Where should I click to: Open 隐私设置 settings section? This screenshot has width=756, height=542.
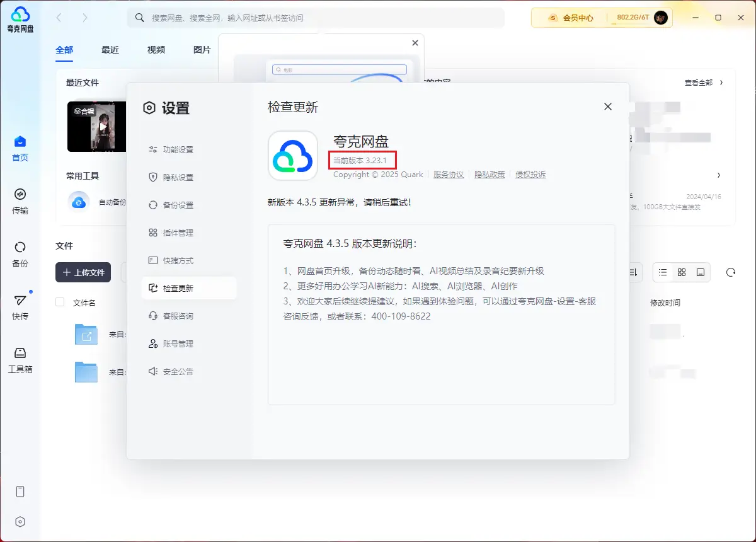(189, 178)
